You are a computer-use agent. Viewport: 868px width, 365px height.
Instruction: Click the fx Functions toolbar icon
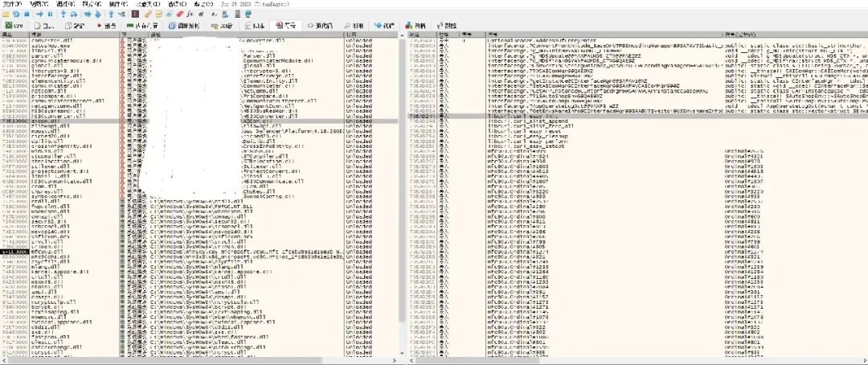click(190, 14)
